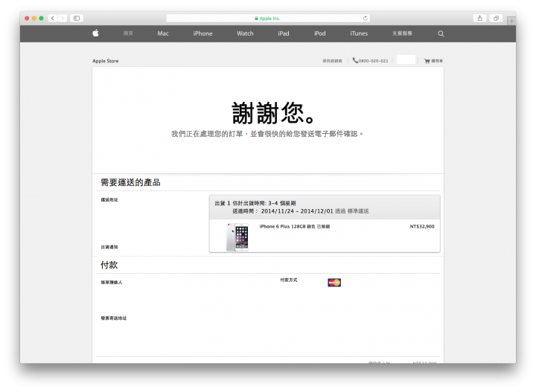Show all tabs button in Safari
The height and width of the screenshot is (392, 536).
(496, 18)
